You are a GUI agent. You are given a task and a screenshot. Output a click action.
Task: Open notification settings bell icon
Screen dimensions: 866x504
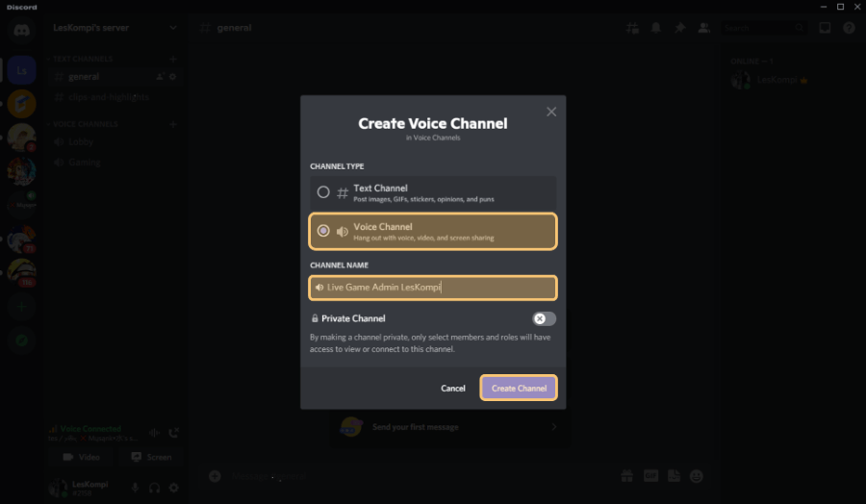click(655, 28)
